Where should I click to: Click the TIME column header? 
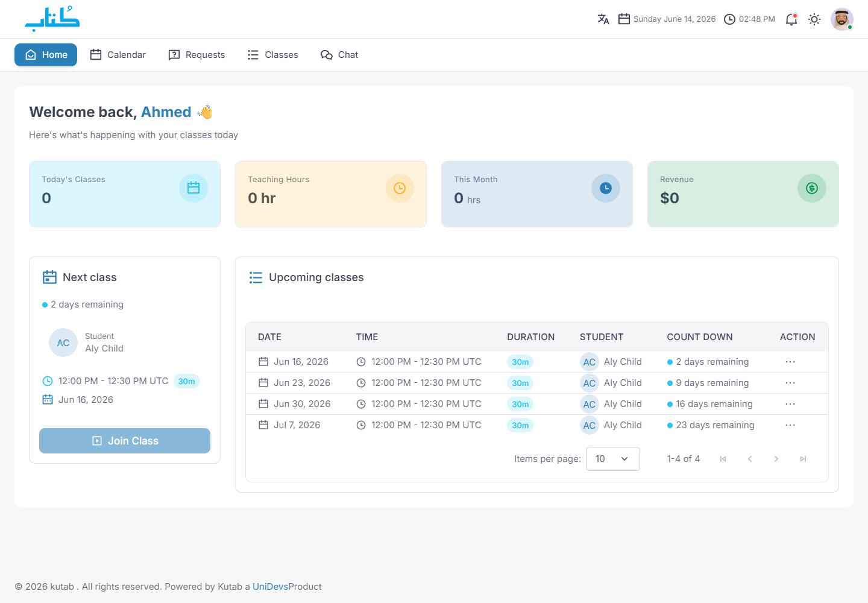pyautogui.click(x=367, y=337)
